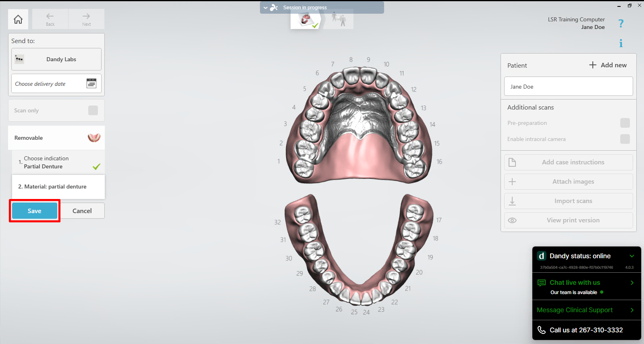The width and height of the screenshot is (644, 344).
Task: Click the Dandy Labs logo icon
Action: point(19,59)
